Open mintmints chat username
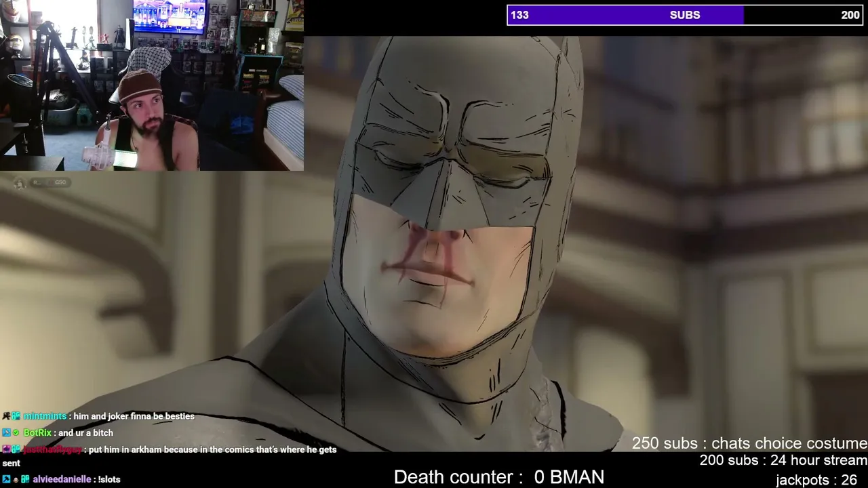This screenshot has width=868, height=488. coord(45,416)
